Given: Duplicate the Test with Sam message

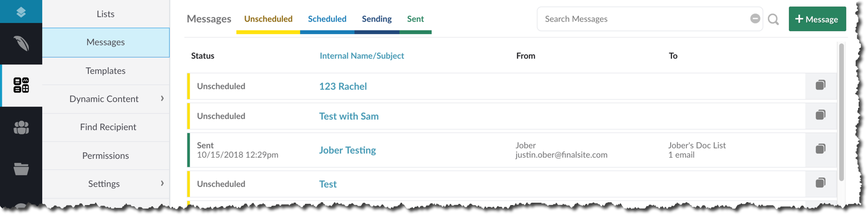Looking at the screenshot, I should pyautogui.click(x=821, y=115).
